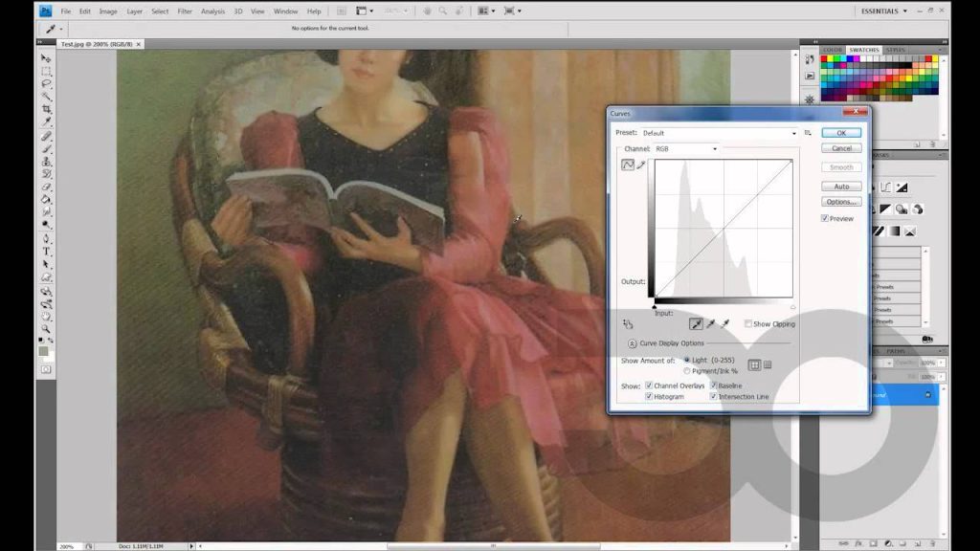Select the Type tool
The height and width of the screenshot is (551, 980).
(x=46, y=252)
